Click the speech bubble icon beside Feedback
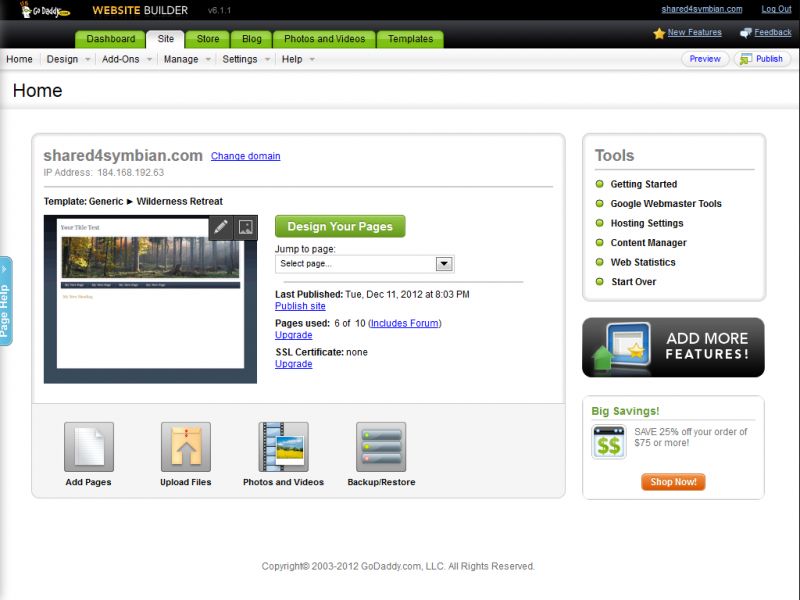 coord(745,33)
